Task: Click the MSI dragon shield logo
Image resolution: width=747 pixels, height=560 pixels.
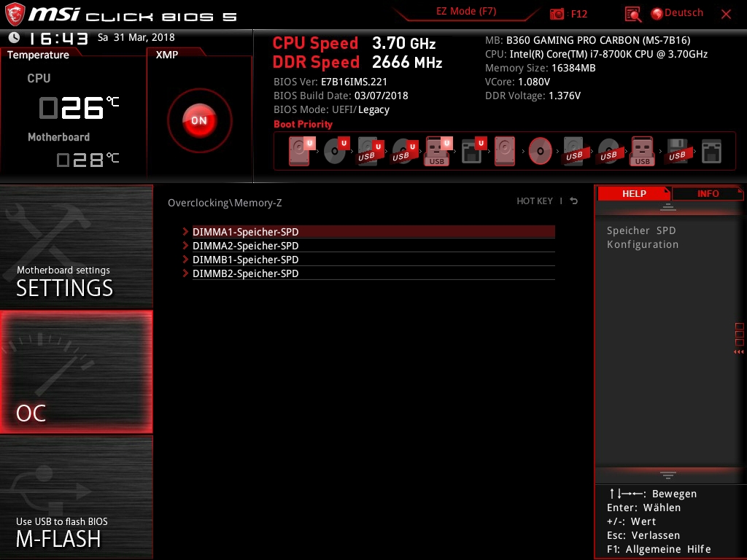Action: click(x=15, y=14)
